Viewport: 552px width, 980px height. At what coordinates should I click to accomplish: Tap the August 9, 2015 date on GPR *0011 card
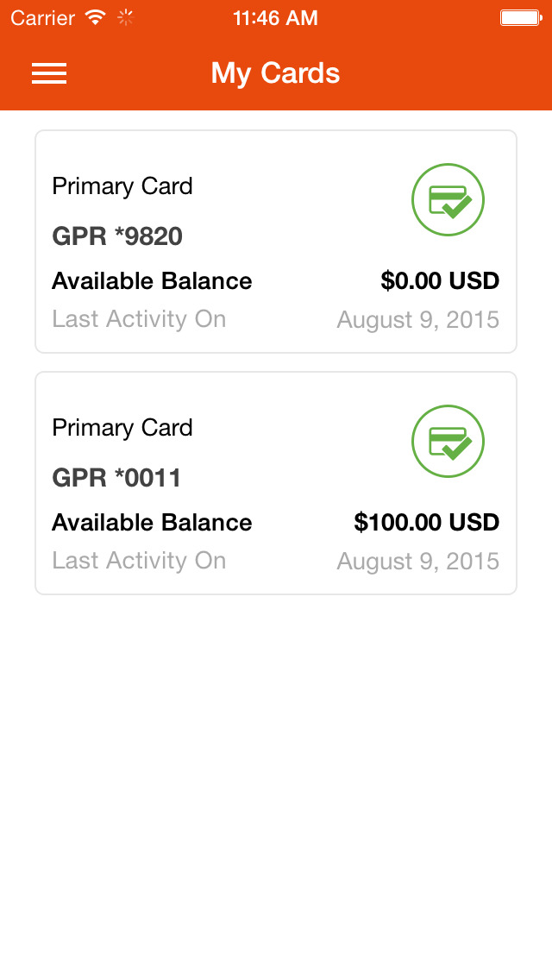tap(417, 562)
